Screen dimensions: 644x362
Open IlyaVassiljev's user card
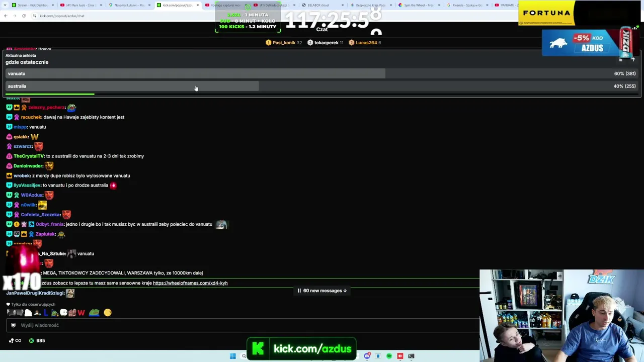(x=28, y=186)
